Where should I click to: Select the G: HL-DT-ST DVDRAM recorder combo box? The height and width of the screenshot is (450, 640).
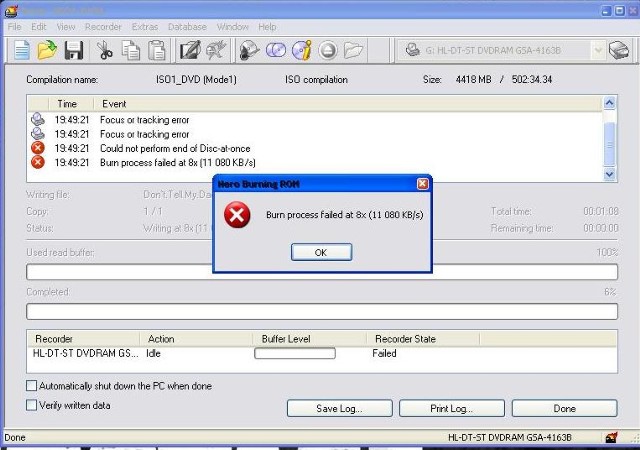pyautogui.click(x=500, y=51)
